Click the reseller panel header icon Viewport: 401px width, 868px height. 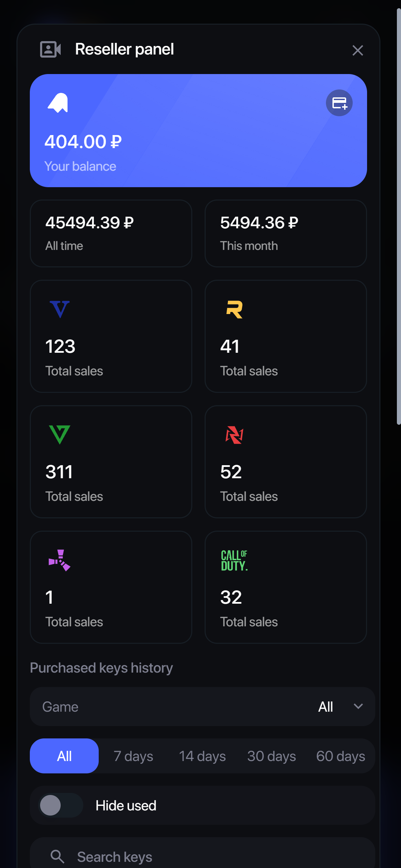[x=50, y=49]
